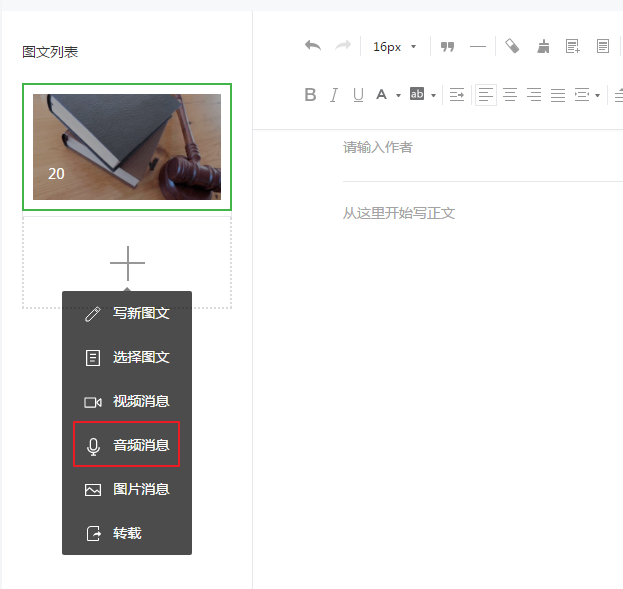Select the article thumbnail with books and gavel
Image resolution: width=623 pixels, height=589 pixels.
pyautogui.click(x=127, y=147)
